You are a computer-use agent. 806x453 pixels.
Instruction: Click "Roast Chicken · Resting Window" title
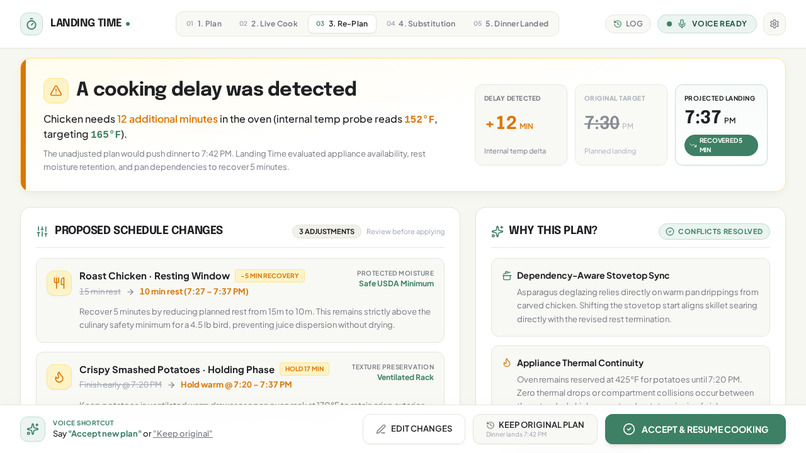154,276
